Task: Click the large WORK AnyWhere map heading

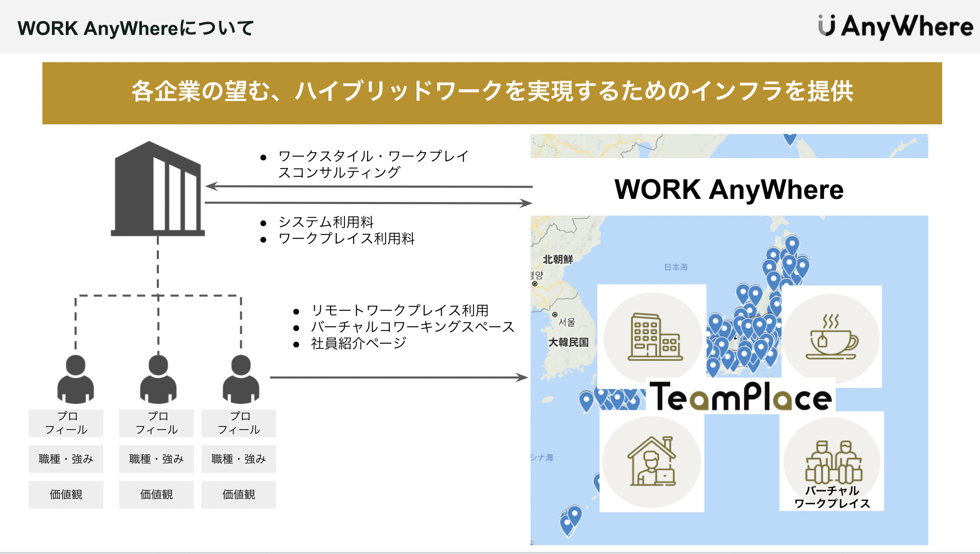Action: 729,189
